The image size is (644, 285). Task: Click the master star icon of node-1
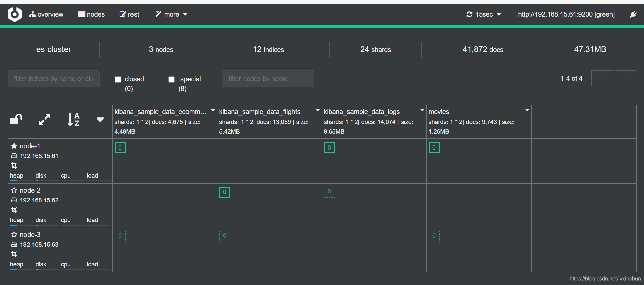[14, 146]
